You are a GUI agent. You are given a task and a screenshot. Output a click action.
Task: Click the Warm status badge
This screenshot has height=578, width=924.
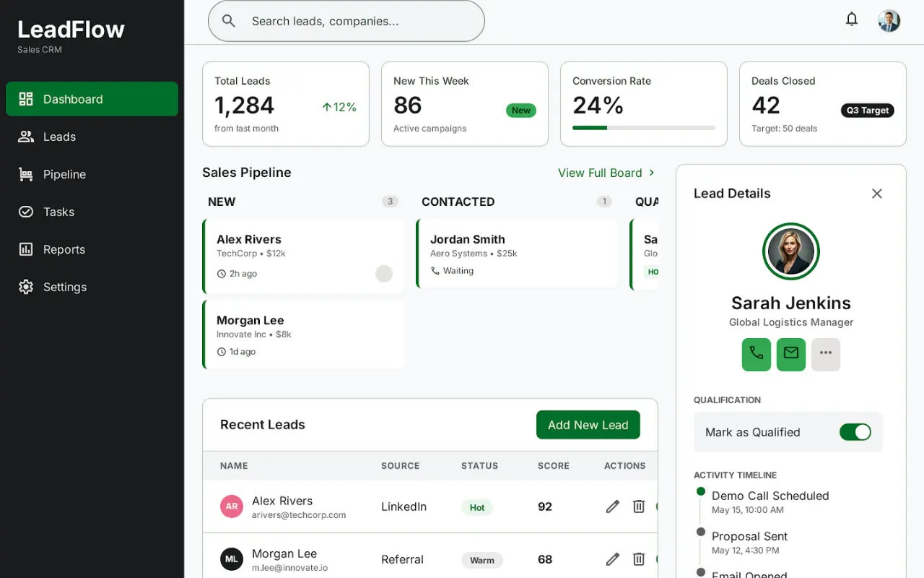[x=482, y=560]
